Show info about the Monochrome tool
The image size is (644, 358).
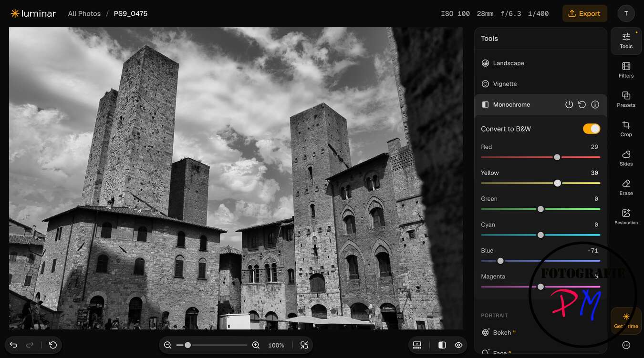coord(595,104)
